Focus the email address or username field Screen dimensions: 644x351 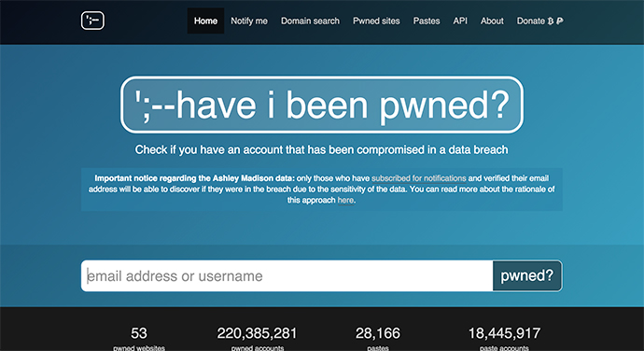(287, 275)
